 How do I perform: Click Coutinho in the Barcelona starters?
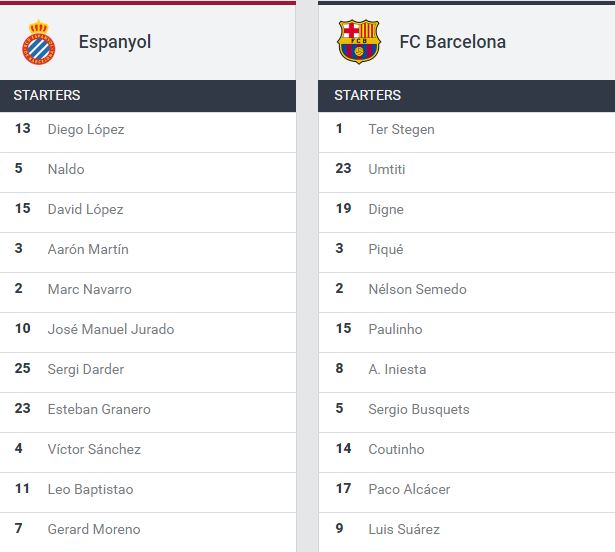point(396,449)
